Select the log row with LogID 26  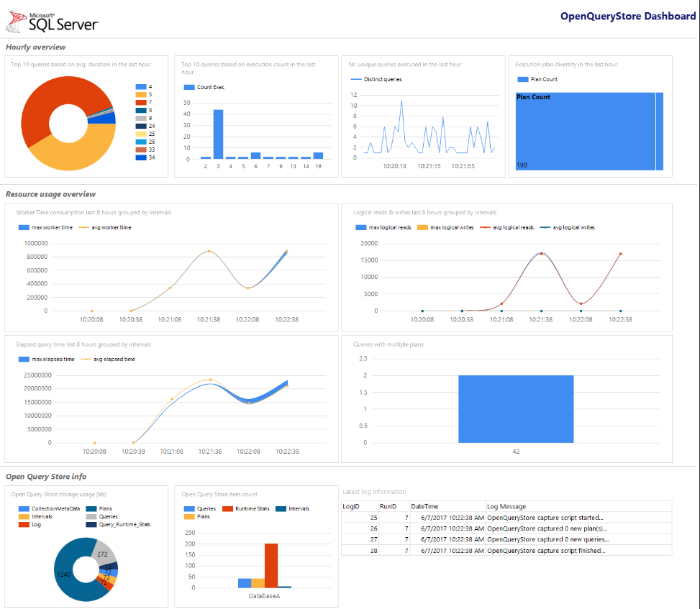pos(506,528)
